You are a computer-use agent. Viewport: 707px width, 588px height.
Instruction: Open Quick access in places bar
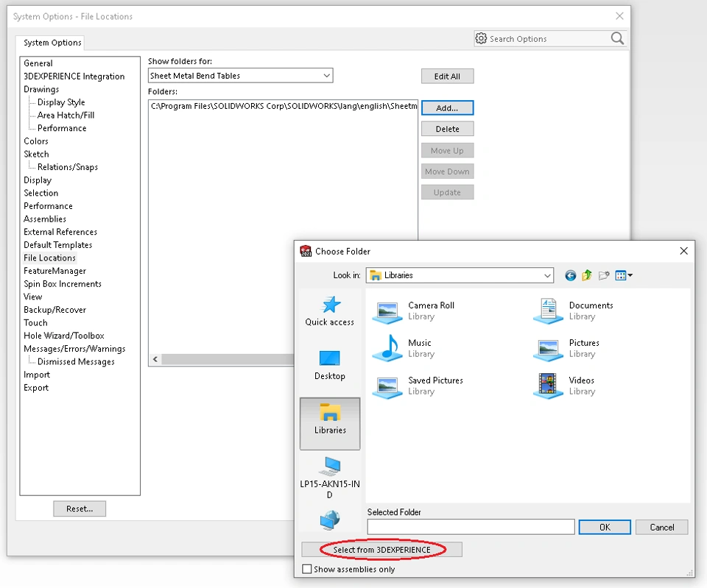click(330, 311)
